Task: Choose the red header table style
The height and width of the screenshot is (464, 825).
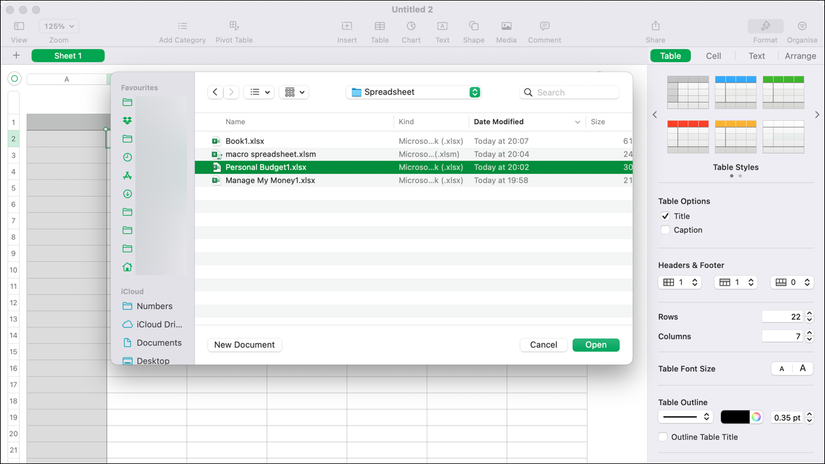Action: [688, 137]
